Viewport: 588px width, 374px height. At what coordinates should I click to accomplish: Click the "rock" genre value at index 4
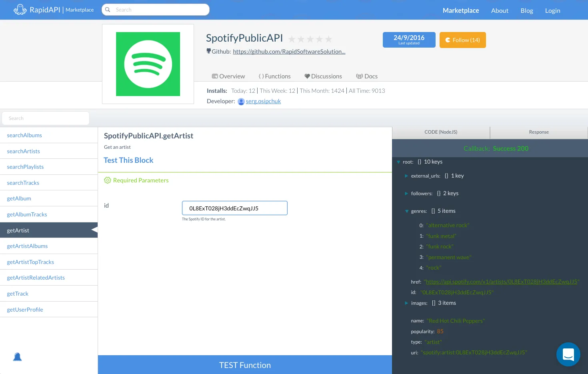pyautogui.click(x=434, y=268)
